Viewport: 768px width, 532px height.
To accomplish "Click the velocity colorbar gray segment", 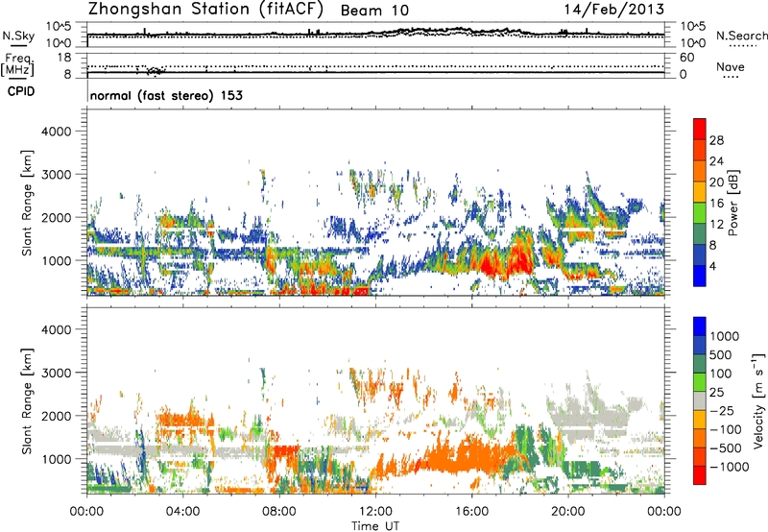I will (x=700, y=400).
